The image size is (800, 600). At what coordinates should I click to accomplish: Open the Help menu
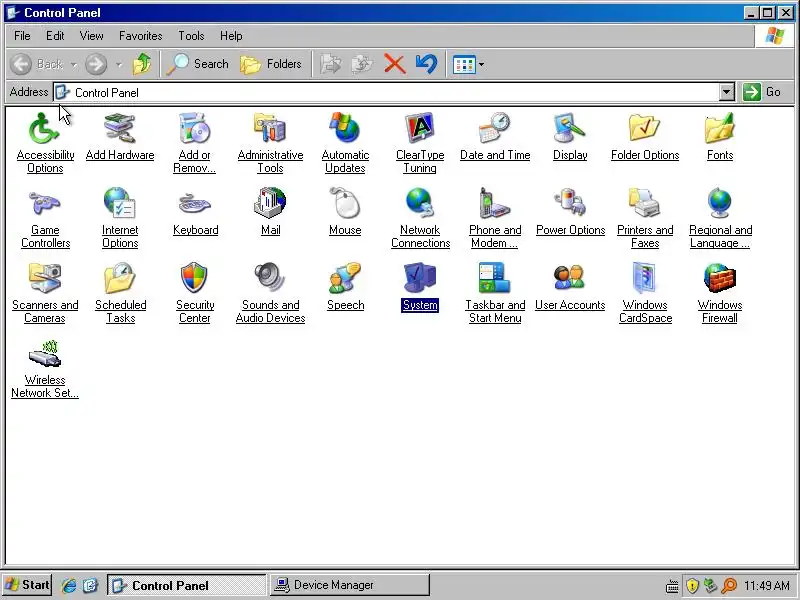click(x=231, y=36)
